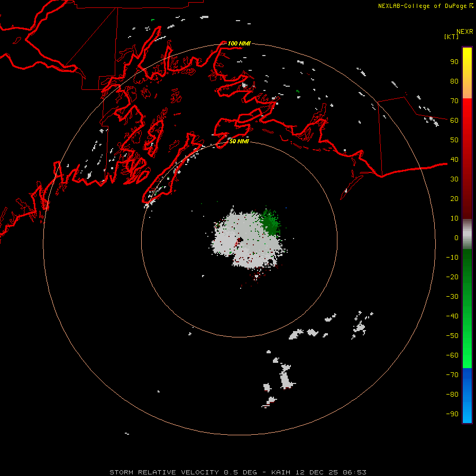This screenshot has width=476, height=476.
Task: Click the 50 NMI range ring label
Action: click(x=239, y=141)
